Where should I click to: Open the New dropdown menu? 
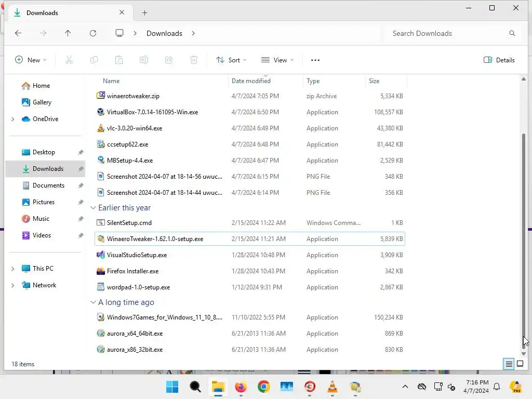tap(31, 60)
